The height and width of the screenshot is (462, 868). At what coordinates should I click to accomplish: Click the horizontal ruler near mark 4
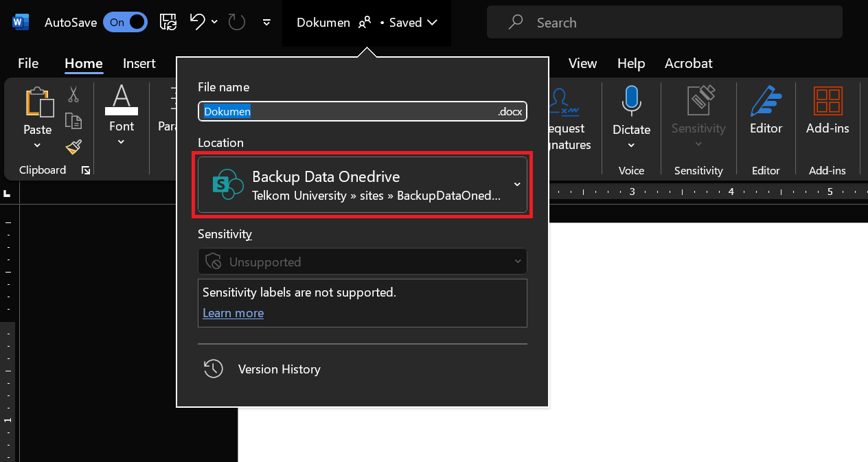[731, 192]
